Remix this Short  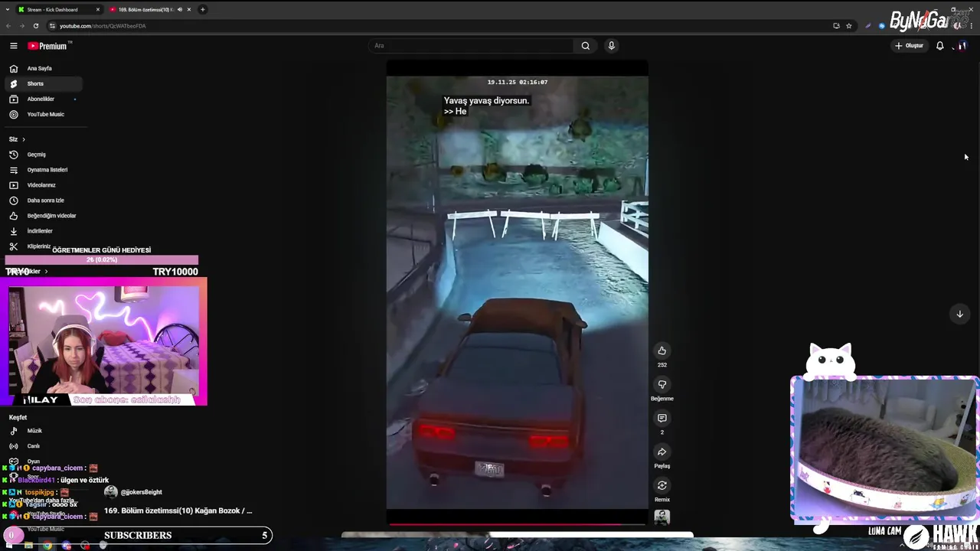[662, 485]
